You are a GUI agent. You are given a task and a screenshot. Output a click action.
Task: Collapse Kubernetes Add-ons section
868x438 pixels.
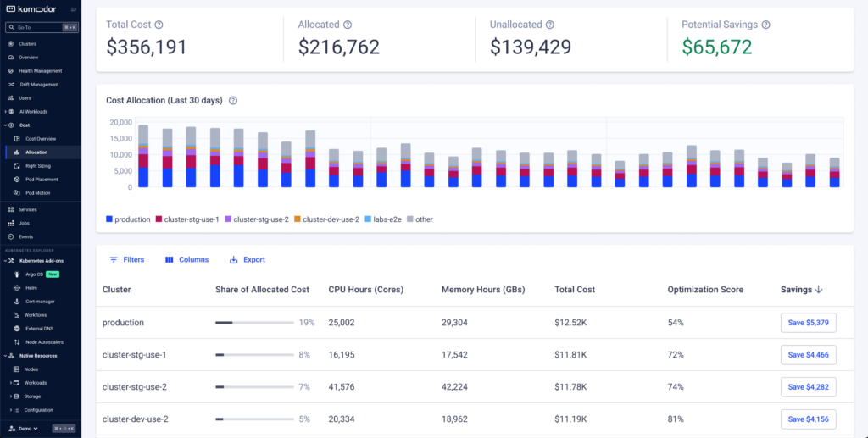click(5, 261)
